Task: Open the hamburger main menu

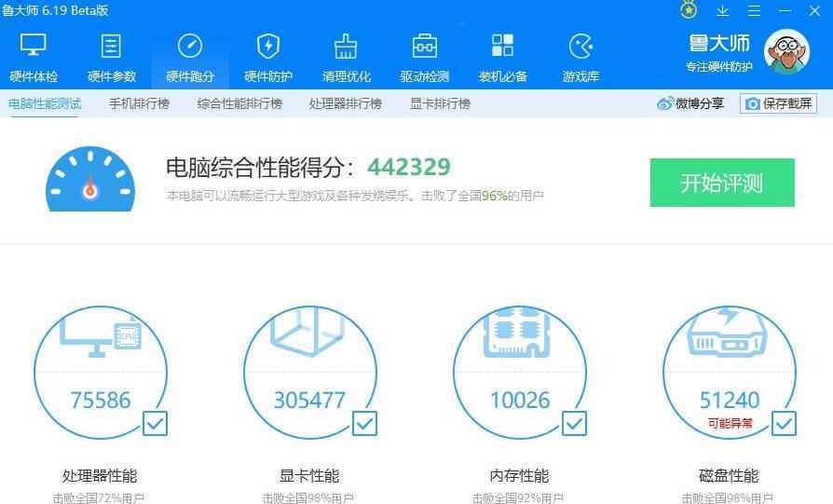Action: pos(754,10)
